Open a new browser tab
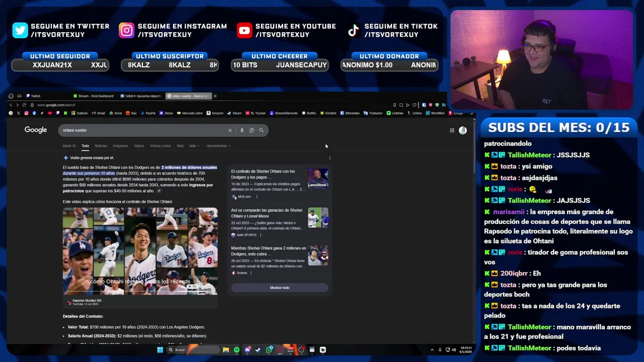This screenshot has width=644, height=362. (x=215, y=96)
